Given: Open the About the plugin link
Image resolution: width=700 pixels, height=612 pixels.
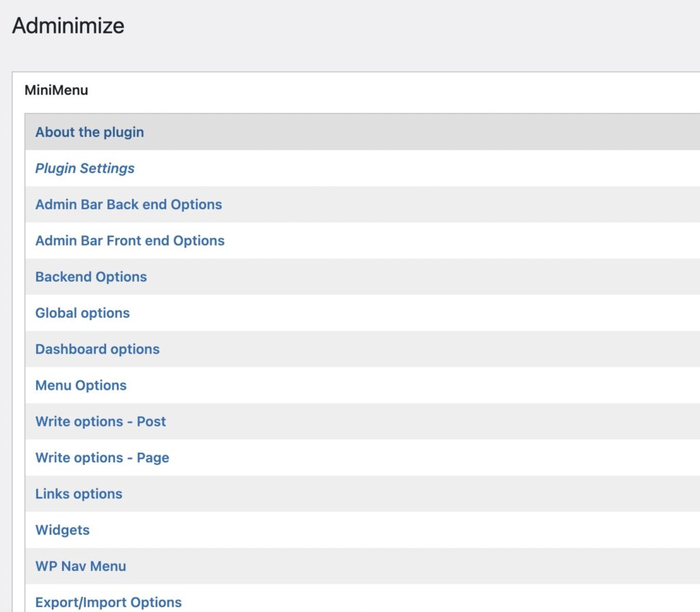Looking at the screenshot, I should point(90,132).
